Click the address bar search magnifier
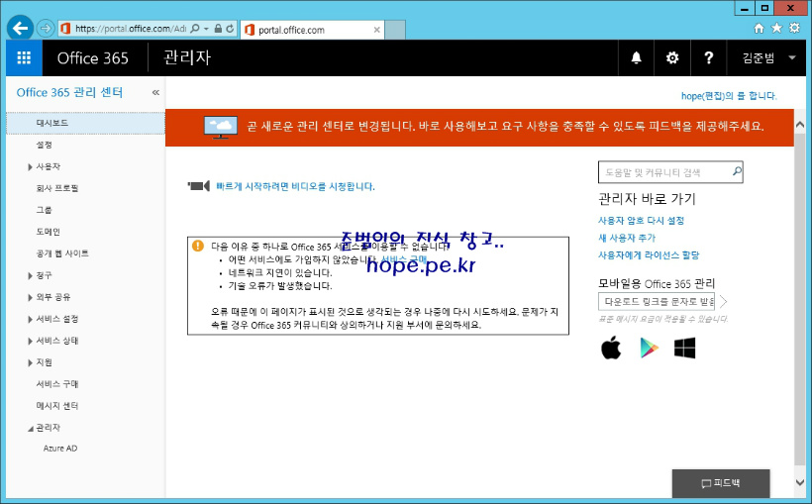 (x=195, y=29)
